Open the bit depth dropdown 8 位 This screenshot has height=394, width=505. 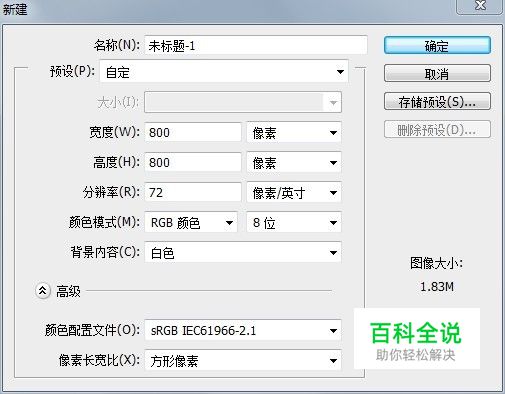[x=294, y=222]
